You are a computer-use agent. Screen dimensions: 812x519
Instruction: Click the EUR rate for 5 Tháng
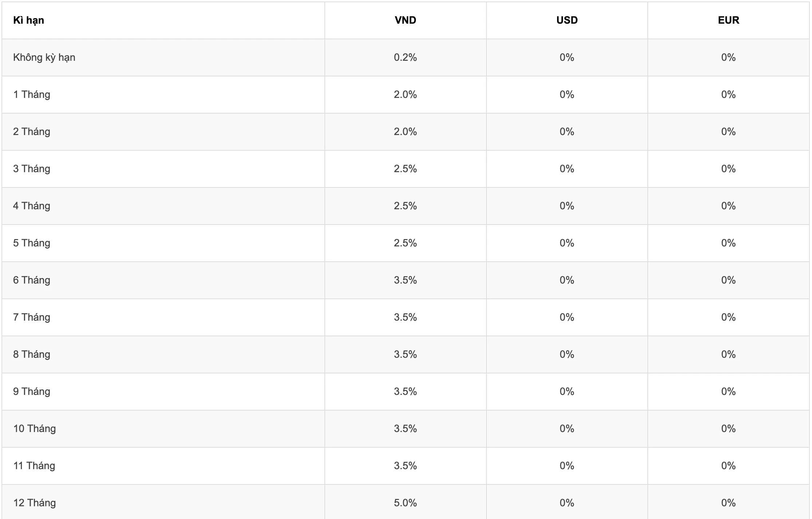(729, 243)
